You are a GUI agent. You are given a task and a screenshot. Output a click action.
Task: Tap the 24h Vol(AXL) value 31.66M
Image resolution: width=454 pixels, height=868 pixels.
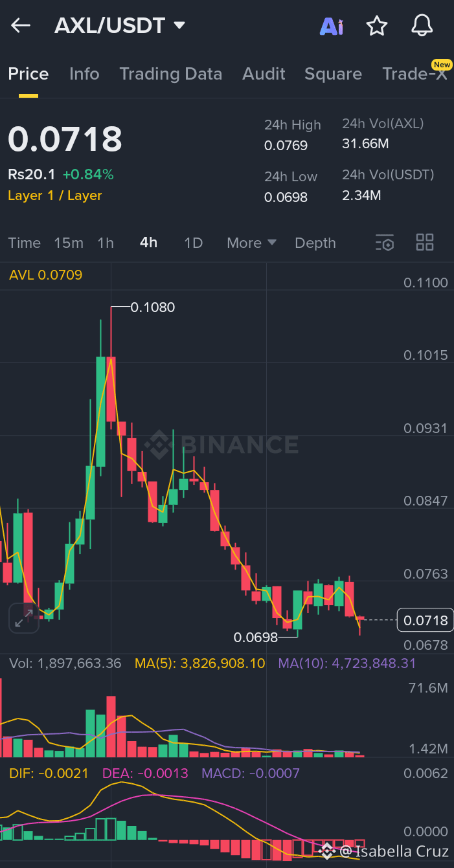click(365, 144)
